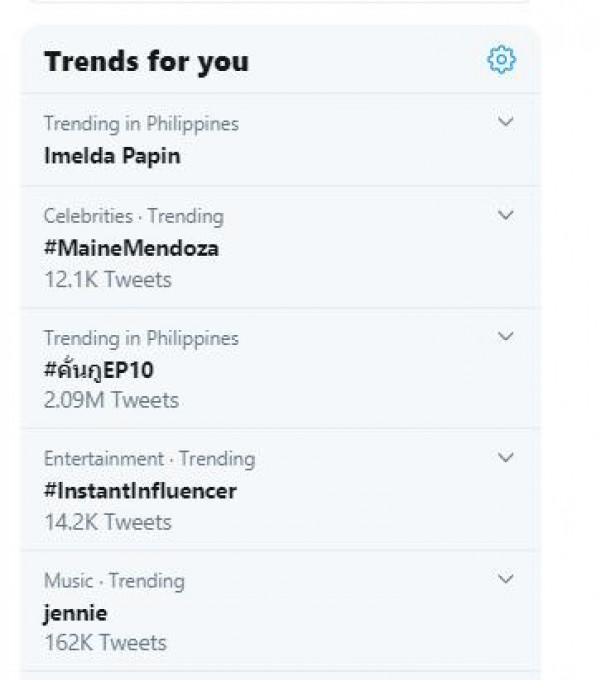Open the #คั่นกูEP10 hashtag
Viewport: 601px width, 680px height.
click(x=99, y=370)
